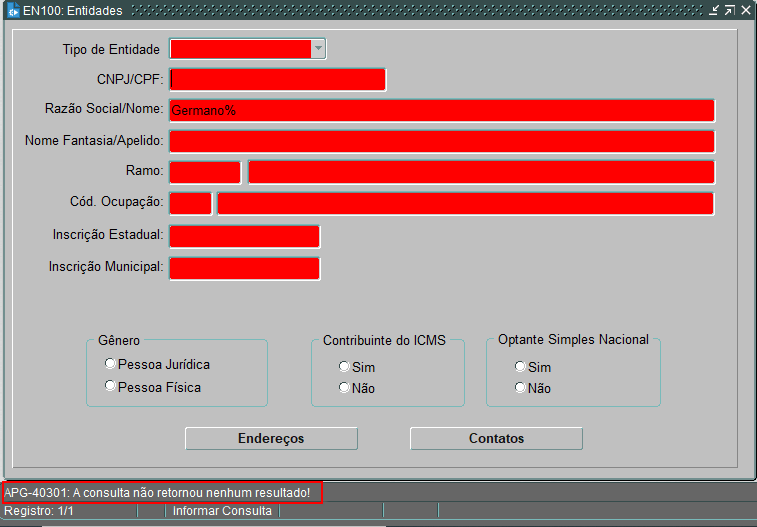Click the Informar Consulta status text
This screenshot has height=527, width=757.
click(223, 511)
